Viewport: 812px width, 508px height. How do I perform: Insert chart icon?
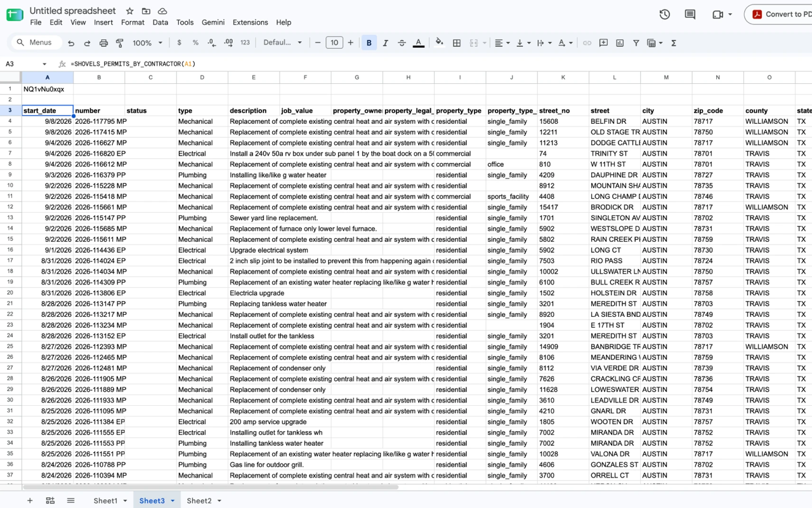[620, 43]
